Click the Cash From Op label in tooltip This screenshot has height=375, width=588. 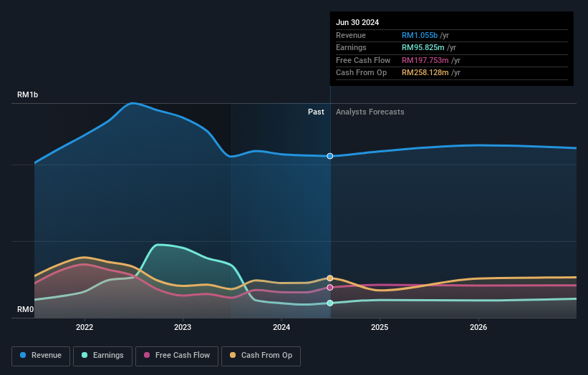(361, 73)
